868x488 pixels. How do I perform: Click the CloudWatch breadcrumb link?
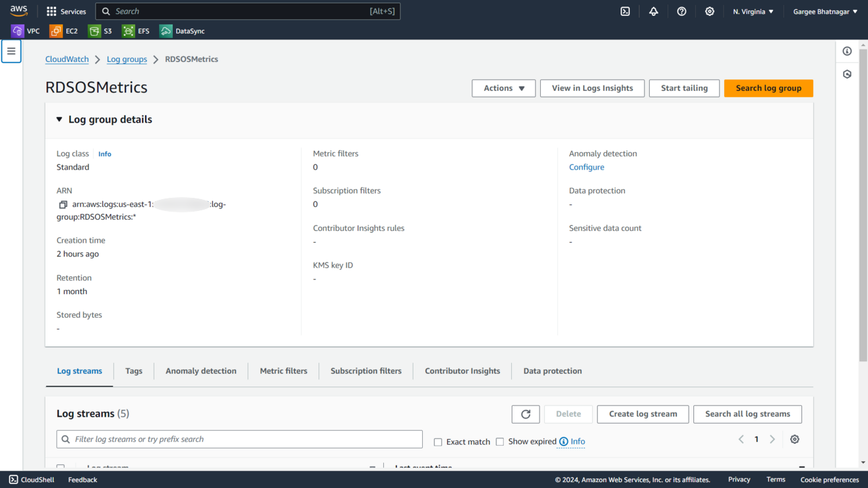click(67, 59)
